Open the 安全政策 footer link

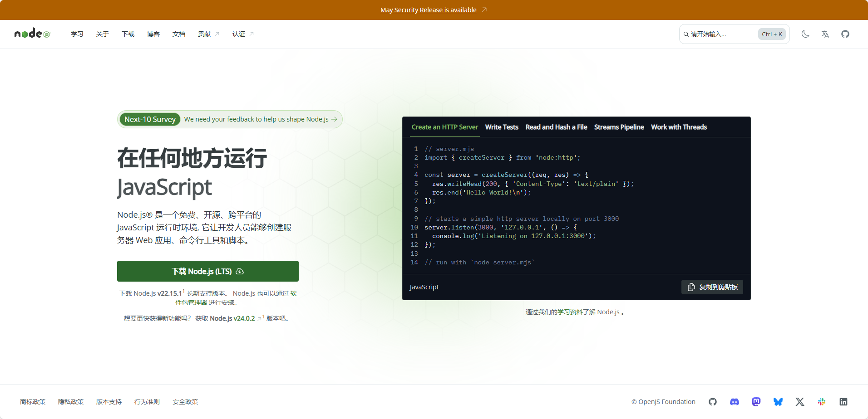pos(185,402)
